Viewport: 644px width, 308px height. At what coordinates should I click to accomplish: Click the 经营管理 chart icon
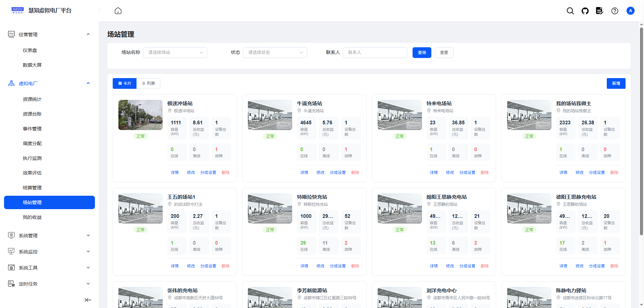(11, 34)
